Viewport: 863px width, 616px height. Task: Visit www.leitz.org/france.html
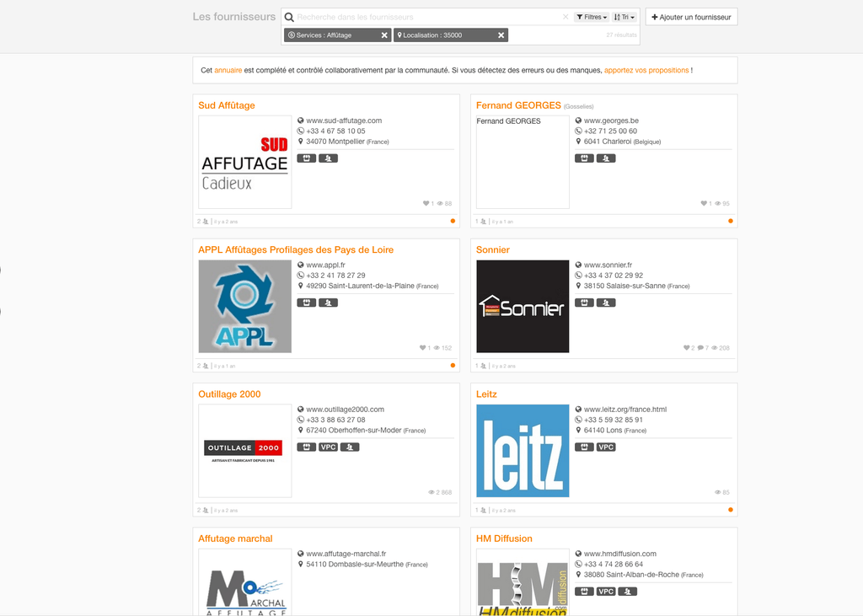(x=625, y=410)
